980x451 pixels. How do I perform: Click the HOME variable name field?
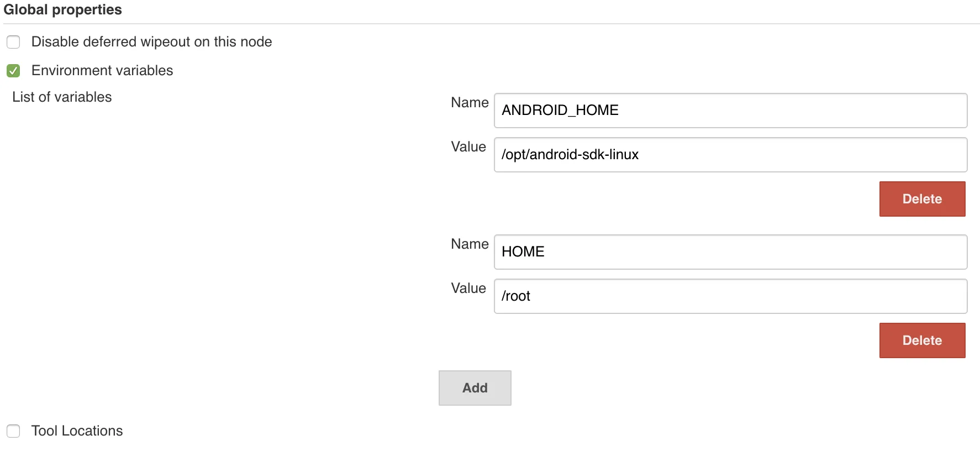pos(730,252)
